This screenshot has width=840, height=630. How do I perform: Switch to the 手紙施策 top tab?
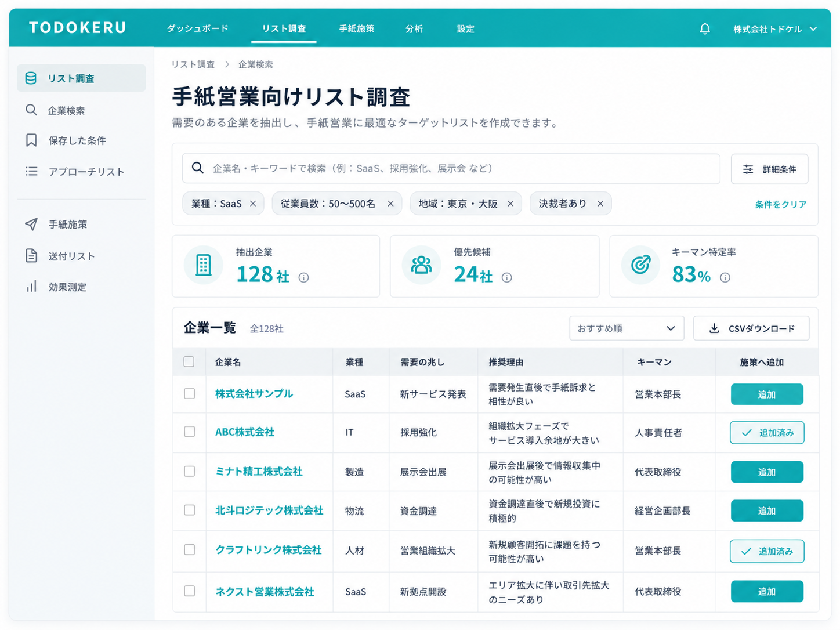point(357,28)
